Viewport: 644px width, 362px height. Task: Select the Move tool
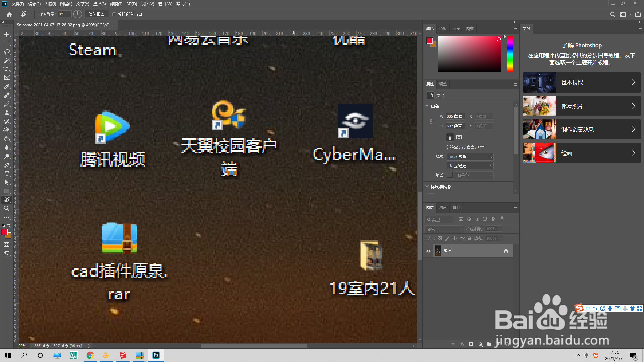tap(7, 34)
